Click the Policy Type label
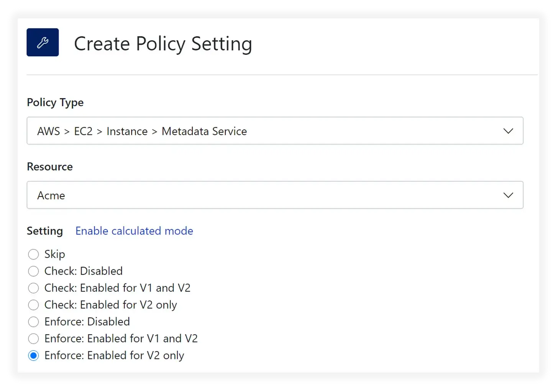This screenshot has width=558, height=392. tap(55, 103)
